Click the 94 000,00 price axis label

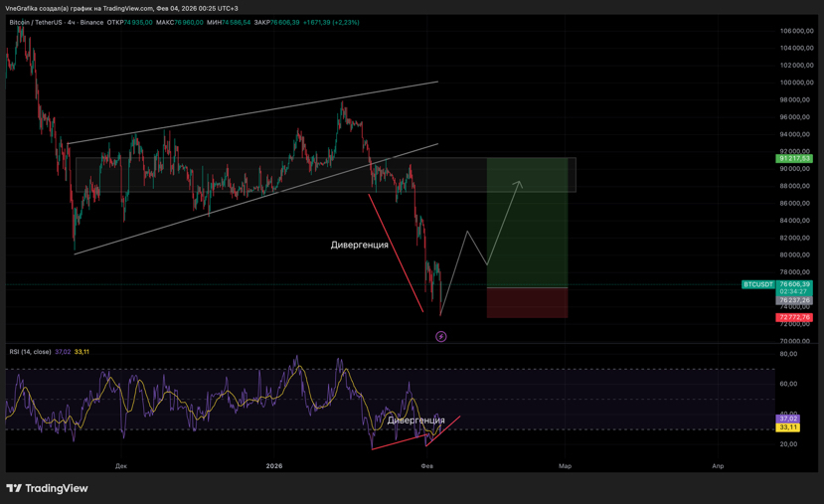[798, 134]
